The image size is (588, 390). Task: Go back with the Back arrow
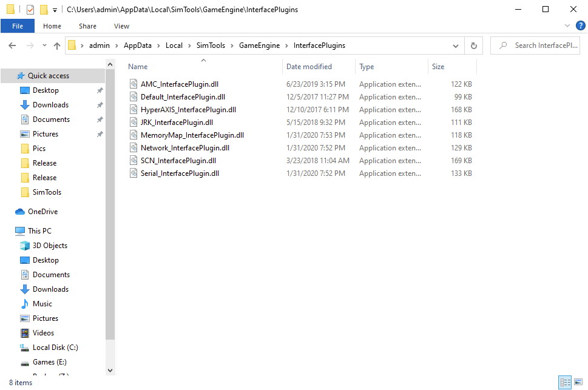point(12,45)
